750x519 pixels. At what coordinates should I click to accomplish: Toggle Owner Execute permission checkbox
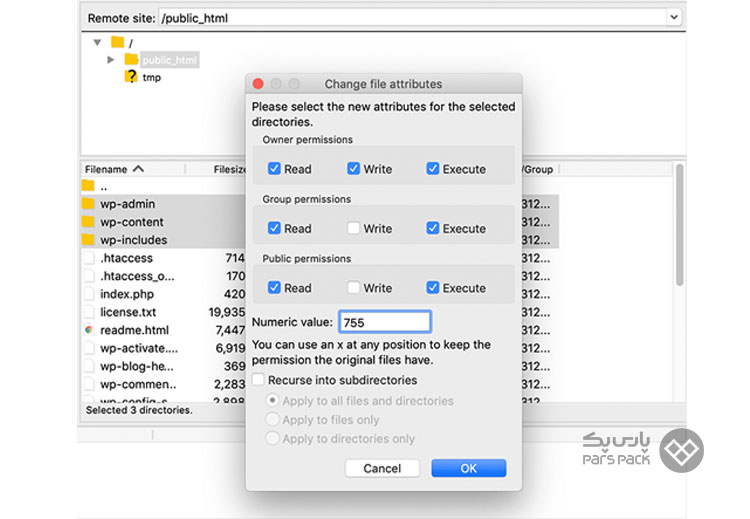(432, 168)
